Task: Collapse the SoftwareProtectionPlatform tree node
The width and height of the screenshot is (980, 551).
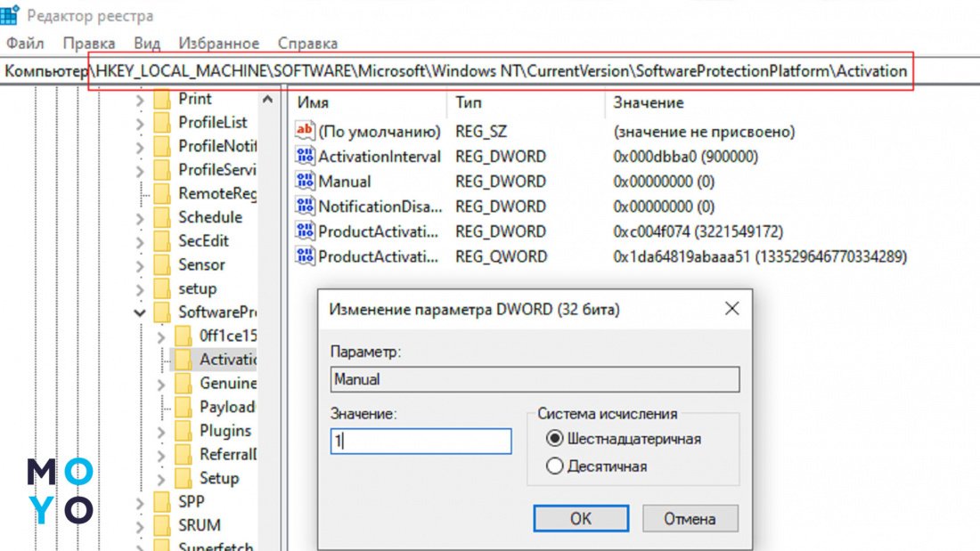Action: point(140,312)
